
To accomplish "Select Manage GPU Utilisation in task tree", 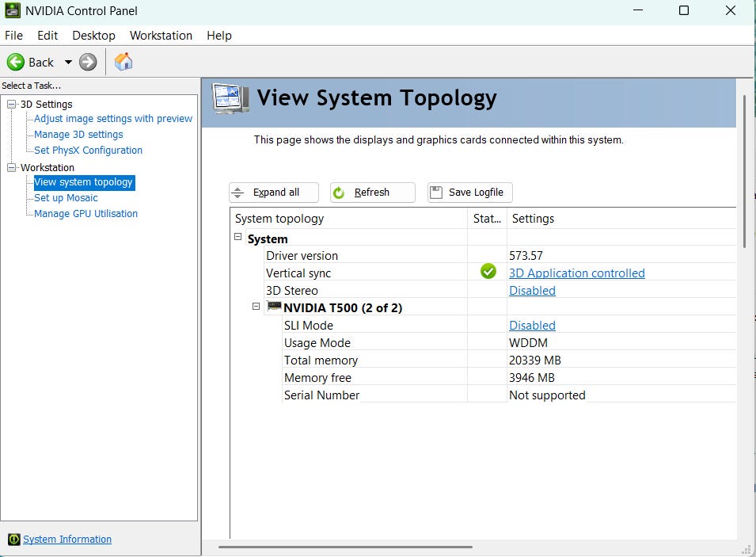I will tap(85, 214).
